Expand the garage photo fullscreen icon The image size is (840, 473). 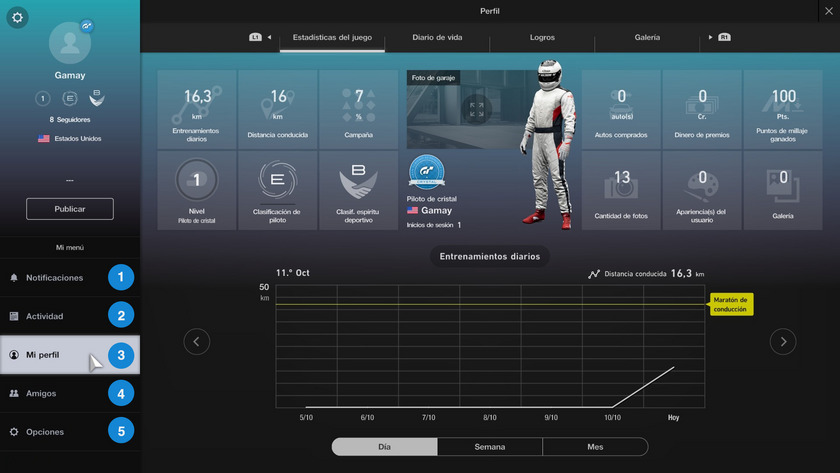[x=476, y=110]
